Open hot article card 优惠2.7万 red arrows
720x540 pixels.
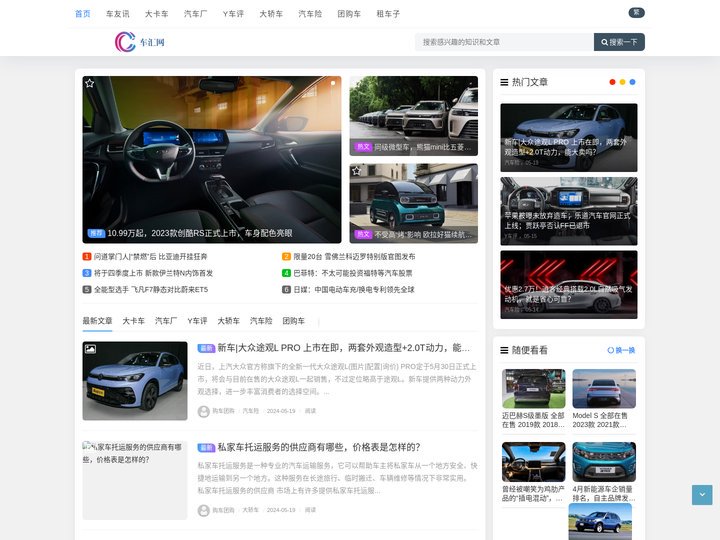click(x=569, y=285)
